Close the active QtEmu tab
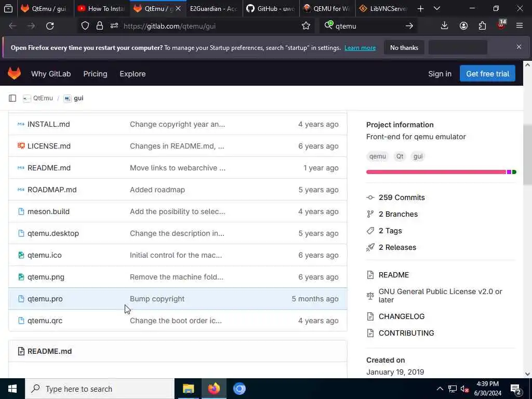Image resolution: width=532 pixels, height=399 pixels. point(178,8)
